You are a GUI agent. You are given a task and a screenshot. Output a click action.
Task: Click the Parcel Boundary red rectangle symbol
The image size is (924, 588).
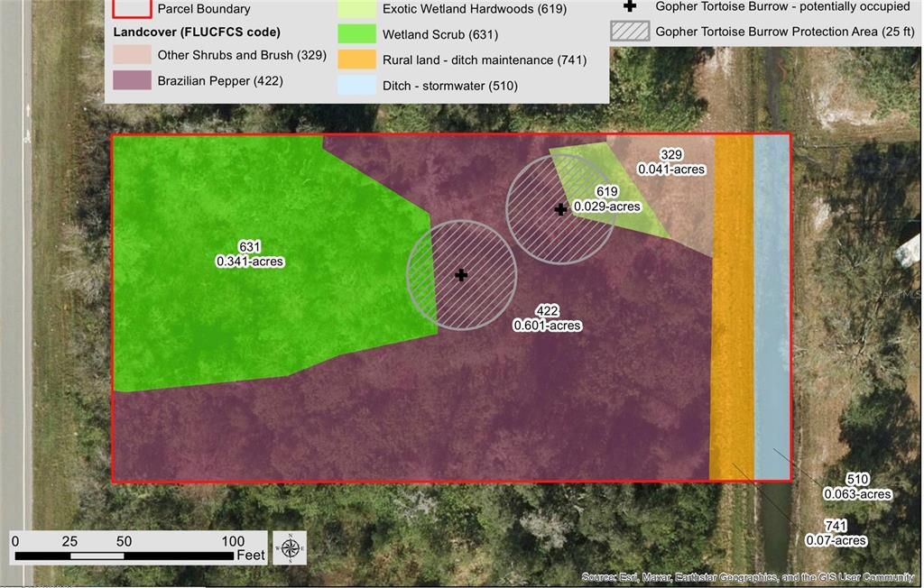coord(132,9)
